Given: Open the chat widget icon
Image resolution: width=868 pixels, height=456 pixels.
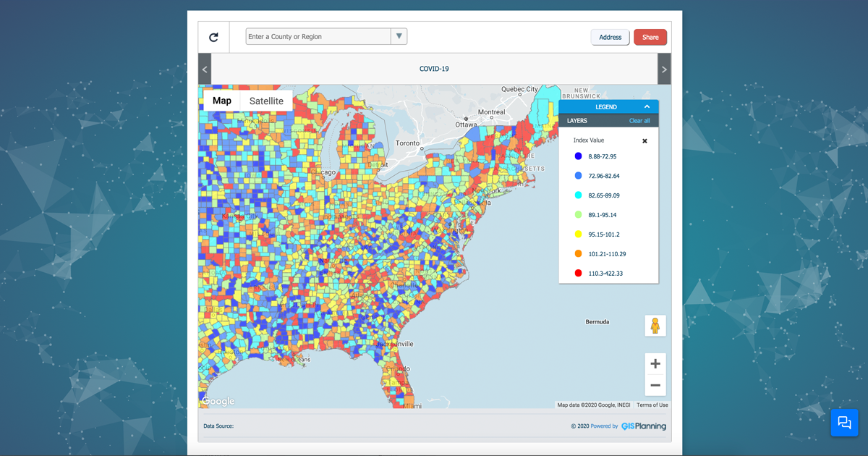Looking at the screenshot, I should pos(844,423).
